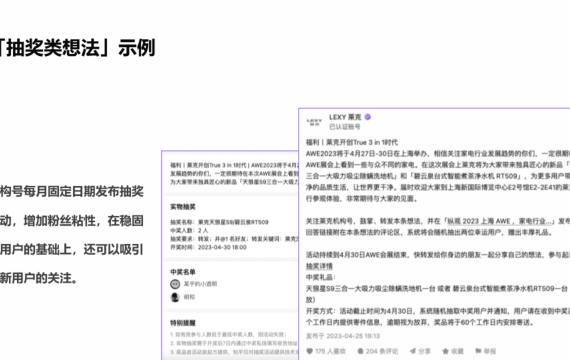Click the 福利 | 莱克开创True 3 in 1时代 post title
Screen dimensions: 570x360
352,142
